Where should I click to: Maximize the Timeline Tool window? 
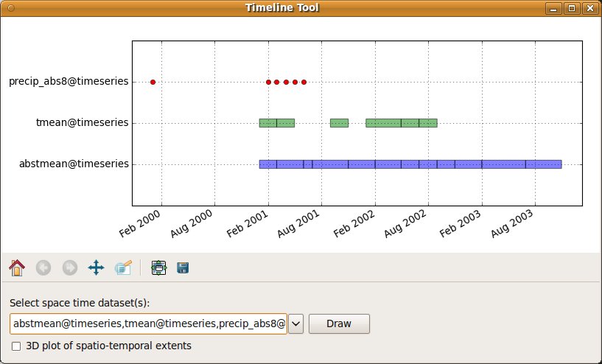pyautogui.click(x=571, y=8)
